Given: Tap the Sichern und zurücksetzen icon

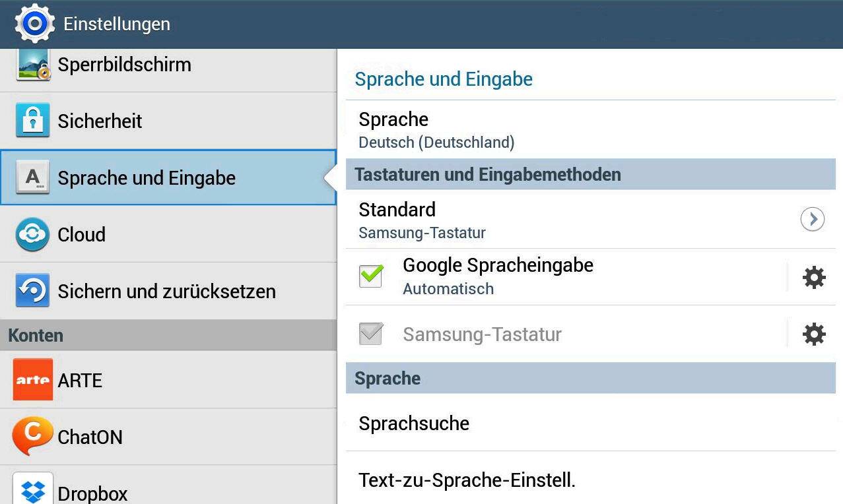Looking at the screenshot, I should click(33, 291).
